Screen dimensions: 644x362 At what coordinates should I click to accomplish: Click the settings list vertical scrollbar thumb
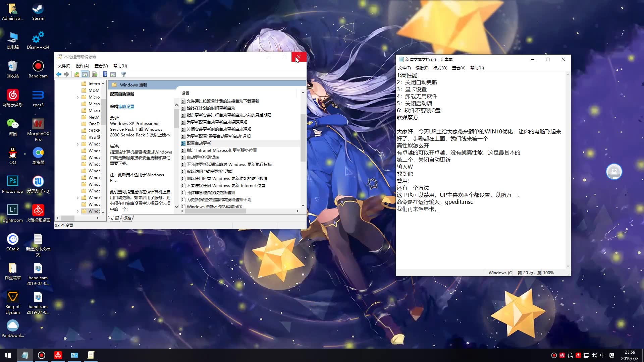coord(303,138)
